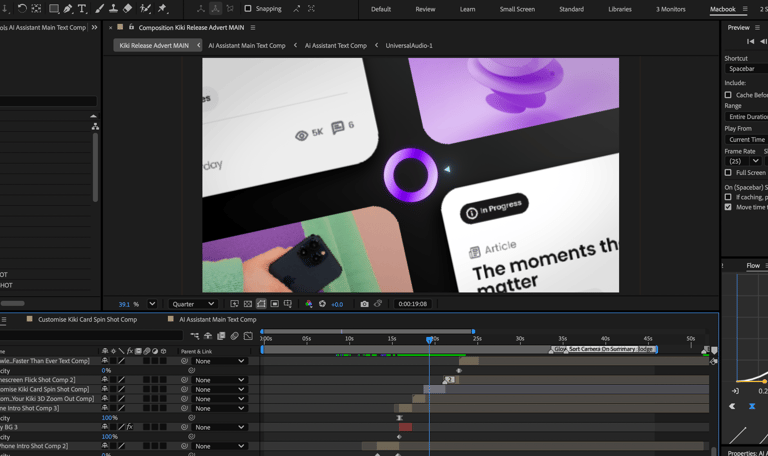
Task: Open the Quarter resolution dropdown
Action: [x=192, y=304]
